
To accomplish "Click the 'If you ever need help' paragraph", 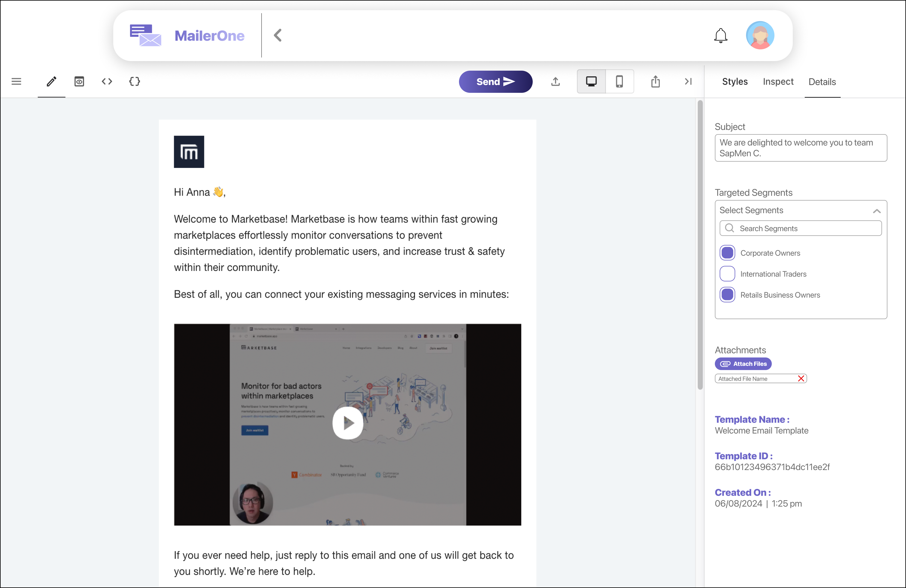I will 344,563.
